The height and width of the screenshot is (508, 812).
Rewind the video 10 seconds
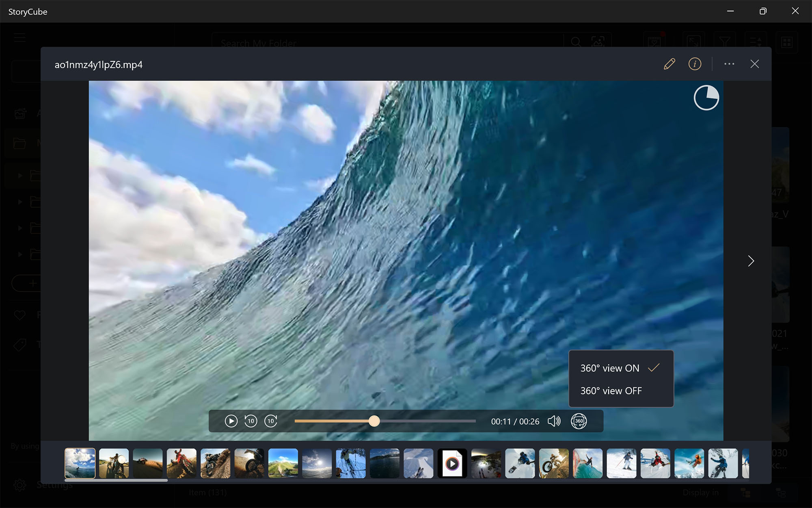pos(251,421)
